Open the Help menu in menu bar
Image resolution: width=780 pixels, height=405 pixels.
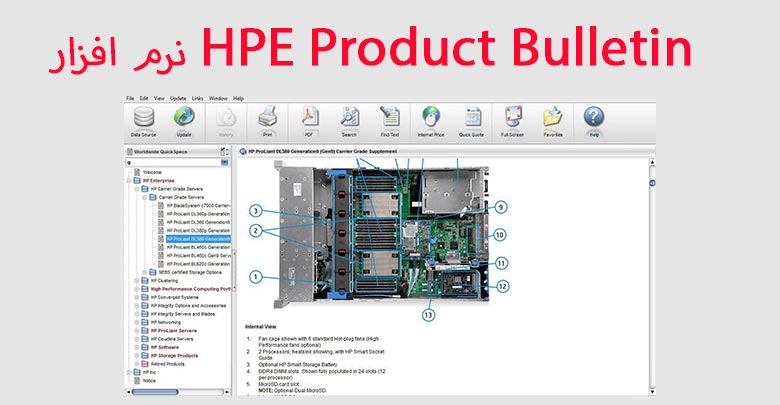tap(238, 99)
